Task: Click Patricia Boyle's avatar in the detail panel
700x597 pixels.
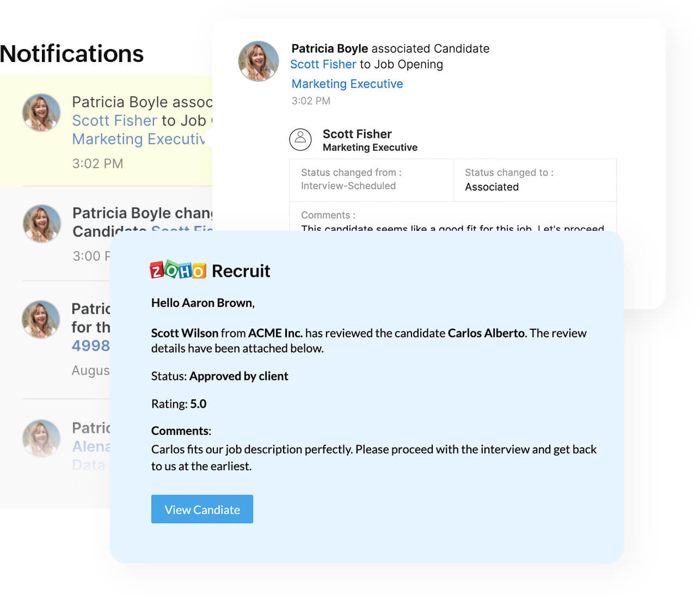Action: tap(259, 61)
